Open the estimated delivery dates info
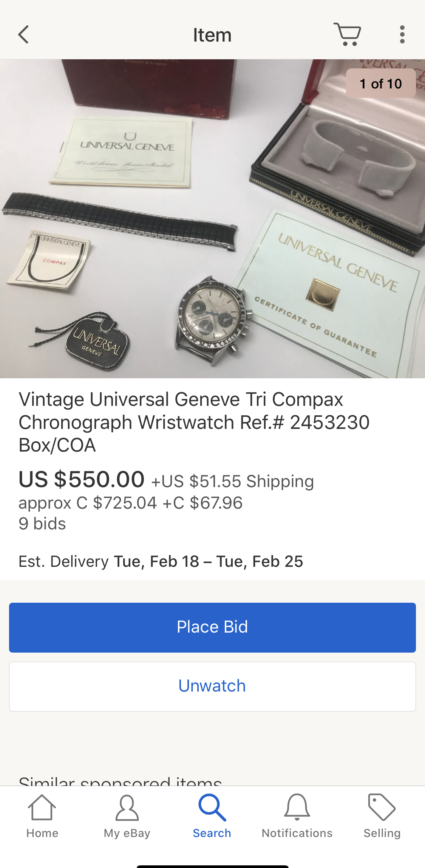This screenshot has height=868, width=425. coord(161,562)
